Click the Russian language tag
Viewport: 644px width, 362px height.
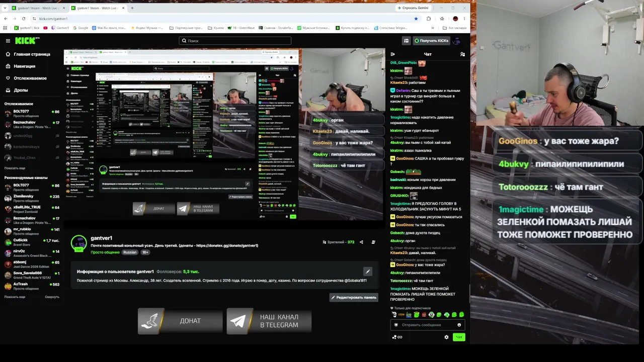tap(130, 252)
